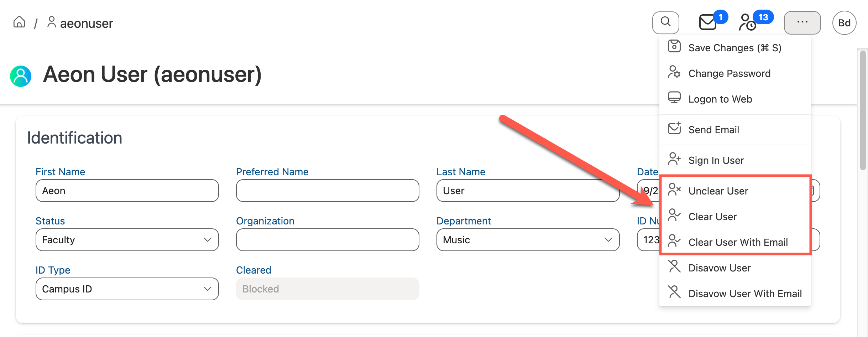Select Clear User from the menu
868x337 pixels.
[x=712, y=216]
